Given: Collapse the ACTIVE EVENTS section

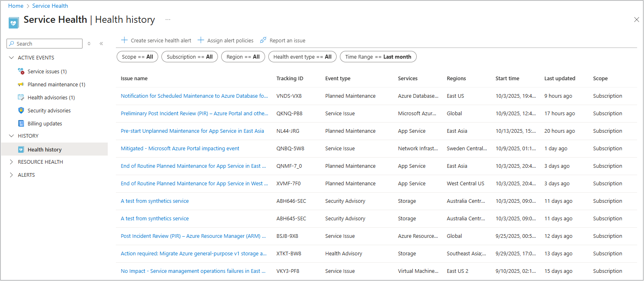Looking at the screenshot, I should (11, 58).
